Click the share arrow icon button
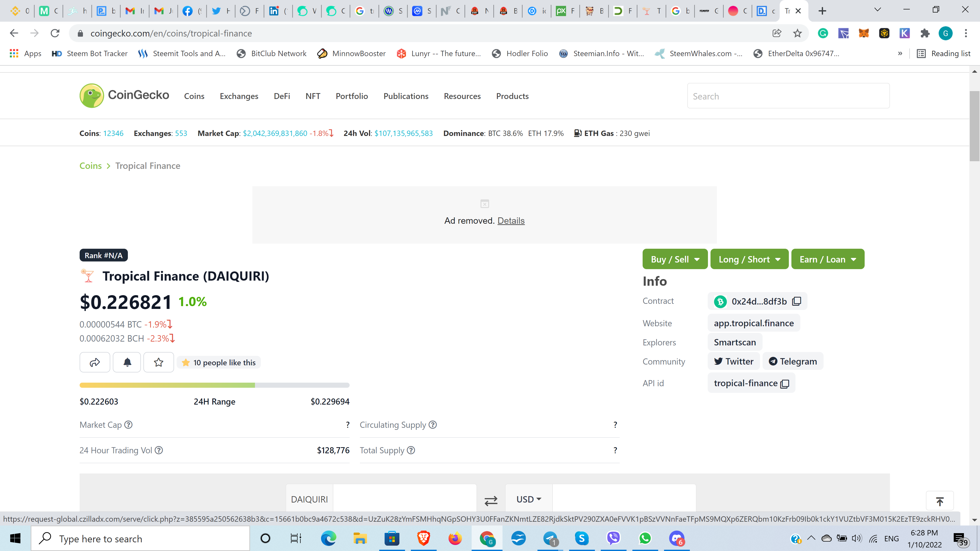Image resolution: width=980 pixels, height=551 pixels. [95, 362]
